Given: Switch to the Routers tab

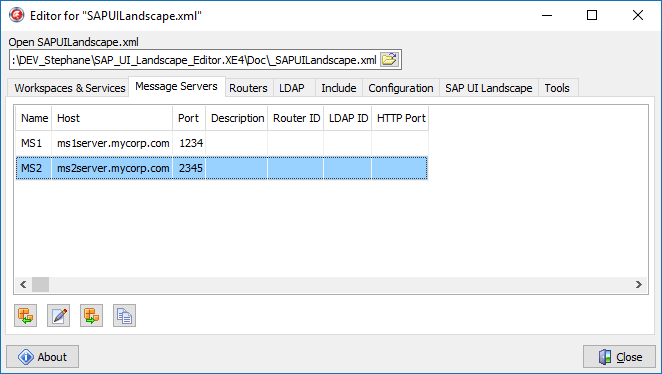Looking at the screenshot, I should (x=248, y=88).
